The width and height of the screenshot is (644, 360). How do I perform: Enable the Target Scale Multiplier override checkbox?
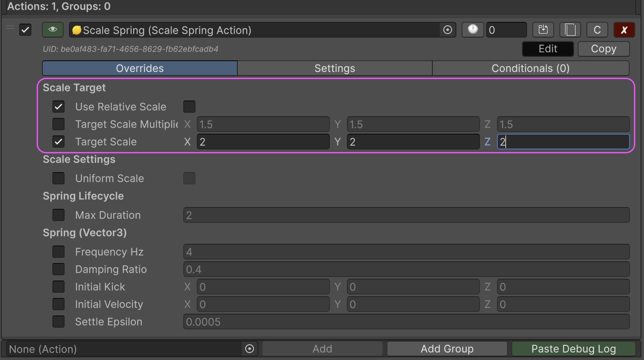point(58,124)
